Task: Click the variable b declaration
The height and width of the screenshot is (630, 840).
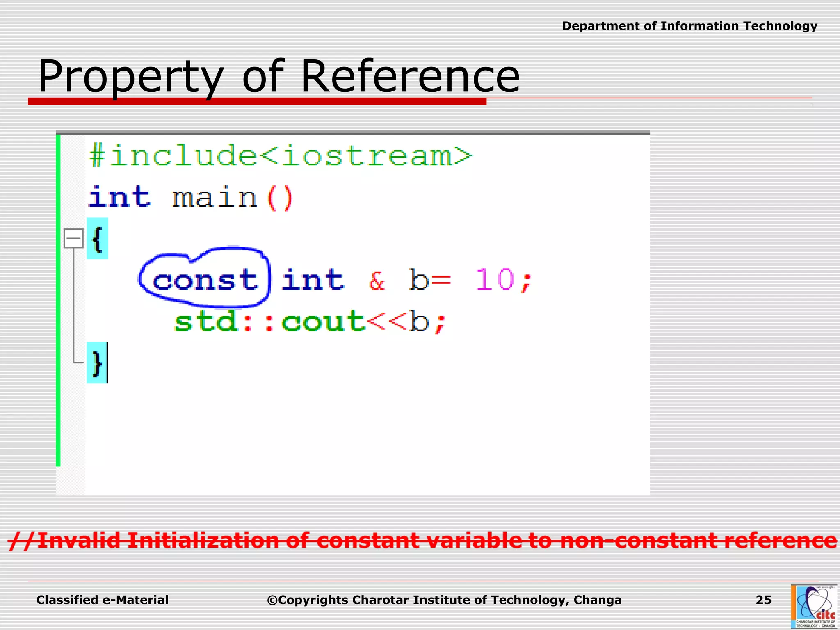Action: click(419, 280)
